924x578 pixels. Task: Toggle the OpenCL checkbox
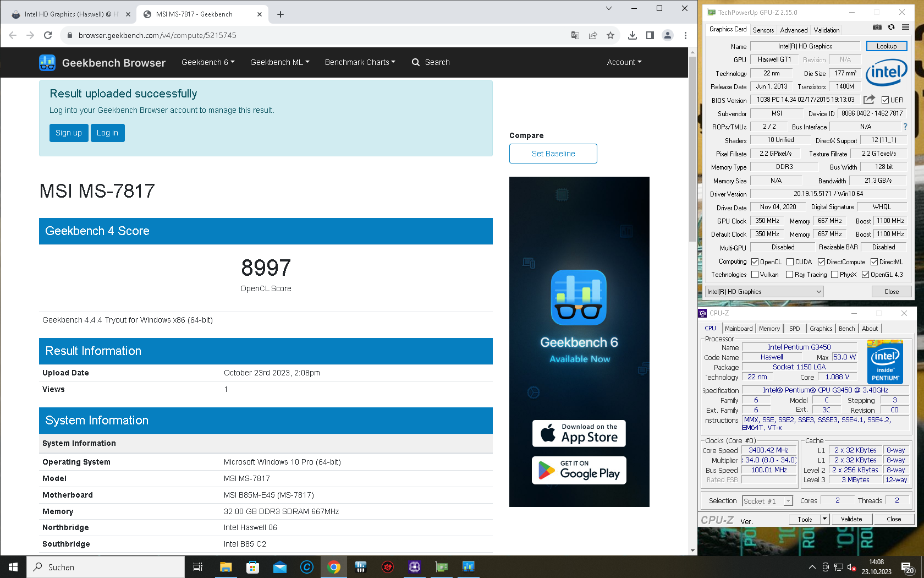coord(755,262)
